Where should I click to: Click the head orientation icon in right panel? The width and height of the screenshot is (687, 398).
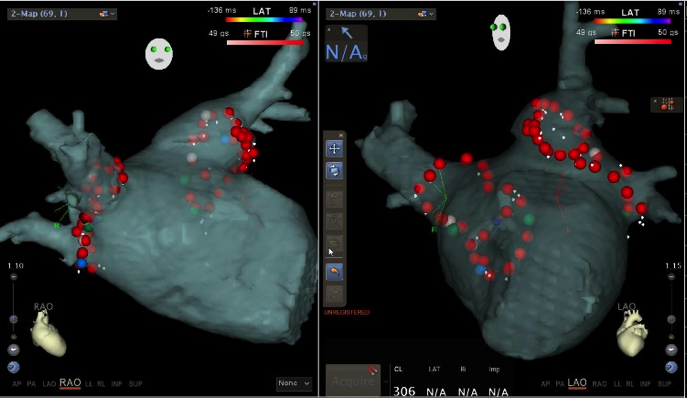(x=501, y=32)
